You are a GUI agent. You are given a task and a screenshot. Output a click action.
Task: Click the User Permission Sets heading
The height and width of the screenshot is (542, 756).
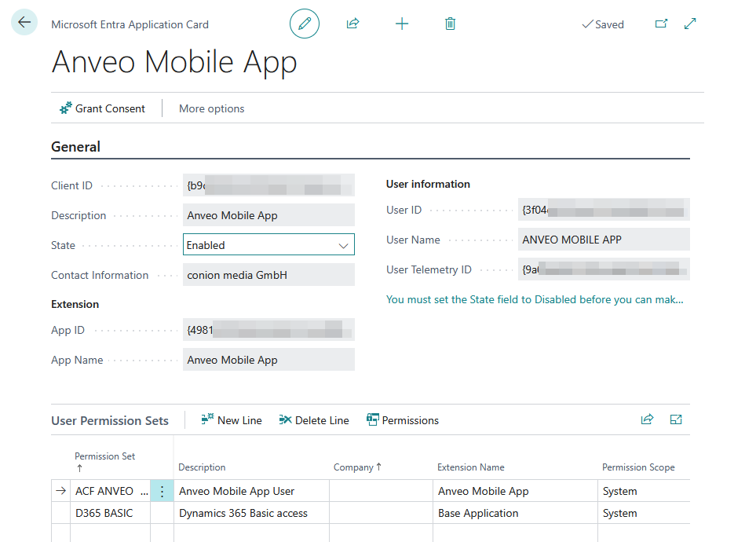tap(110, 421)
